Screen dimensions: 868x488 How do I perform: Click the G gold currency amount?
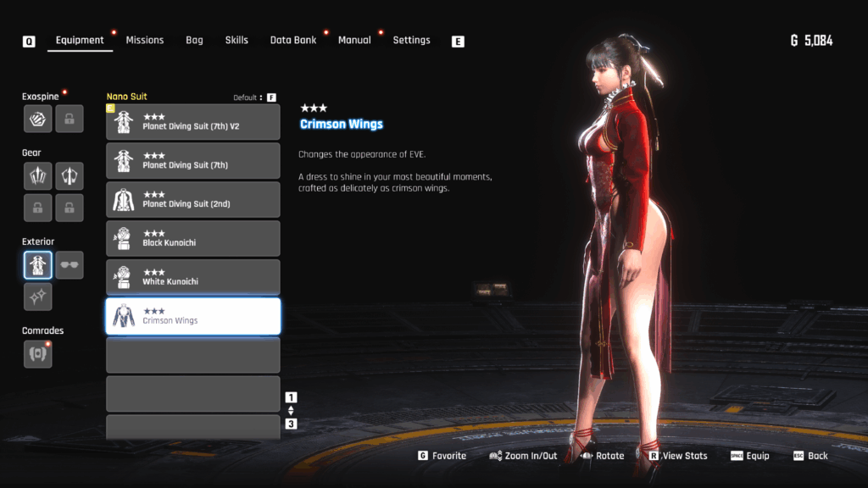(811, 41)
